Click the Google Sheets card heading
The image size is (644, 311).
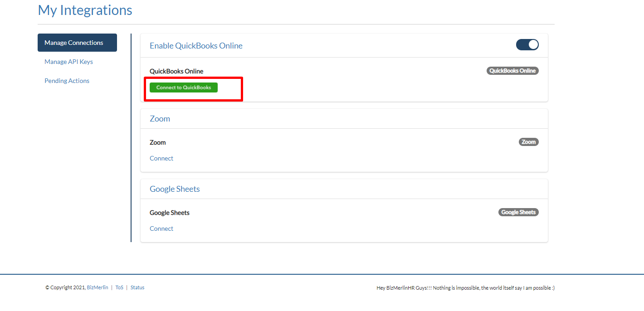pyautogui.click(x=175, y=189)
